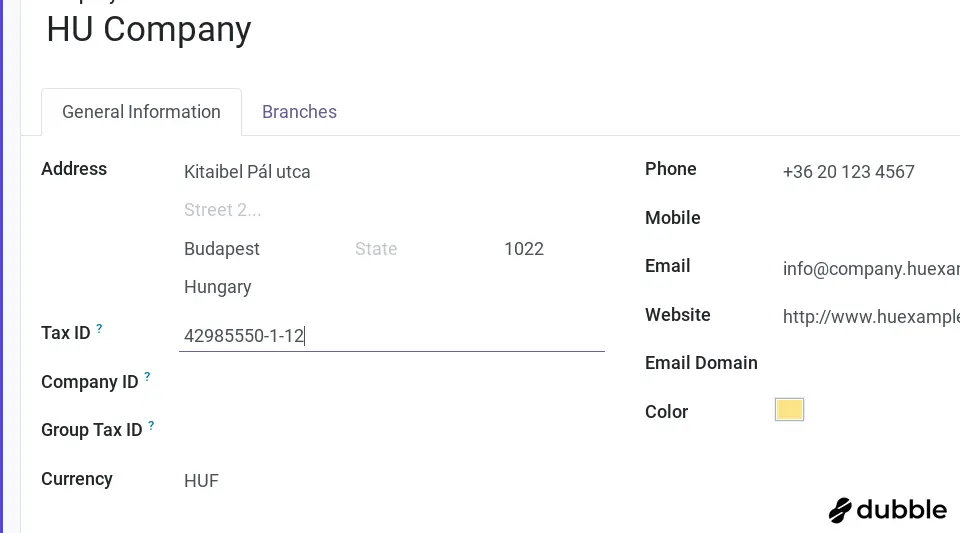Click the Website URL field
This screenshot has width=960, height=533.
point(870,317)
